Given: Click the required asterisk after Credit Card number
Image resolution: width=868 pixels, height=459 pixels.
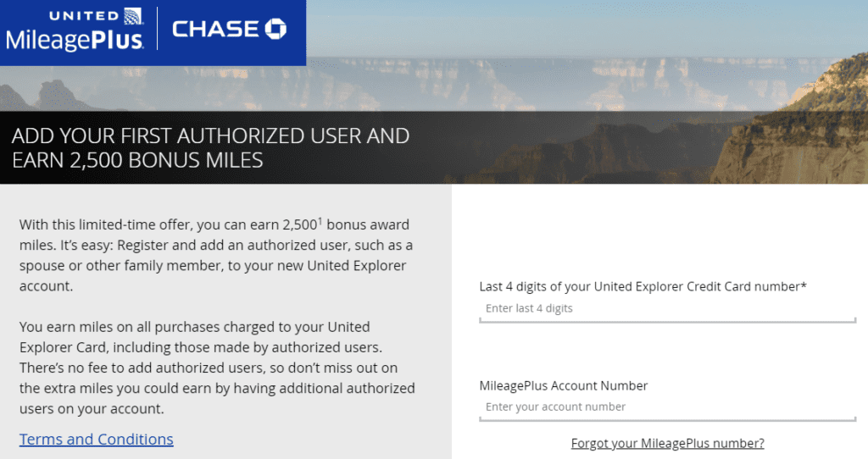Looking at the screenshot, I should coord(803,286).
